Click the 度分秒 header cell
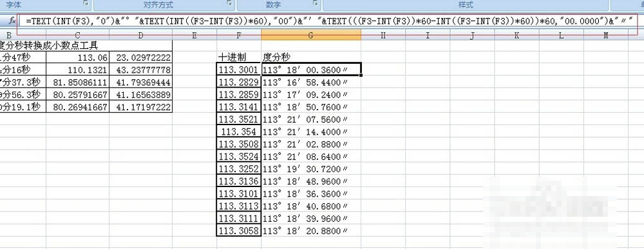The width and height of the screenshot is (644, 249). [x=311, y=57]
